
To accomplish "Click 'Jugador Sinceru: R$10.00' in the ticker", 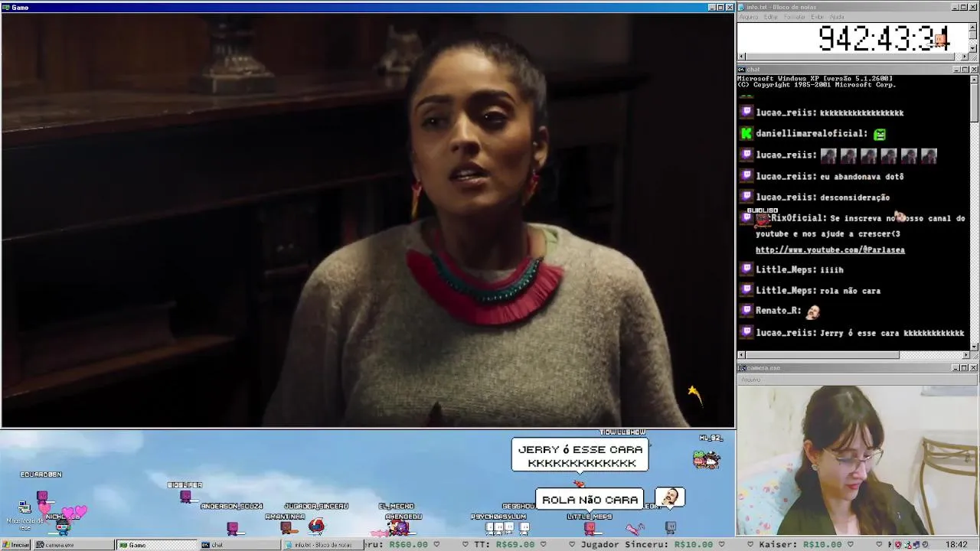I will point(646,545).
